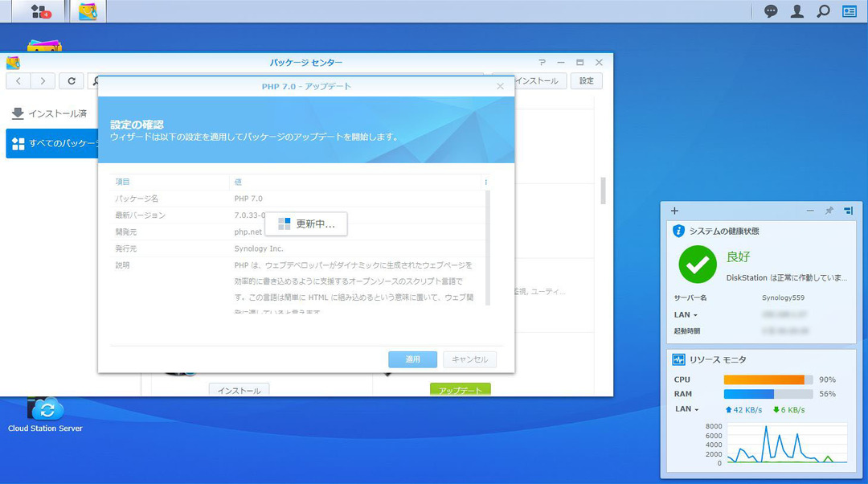Click the 'PHP 7.0' package name value

pos(248,199)
